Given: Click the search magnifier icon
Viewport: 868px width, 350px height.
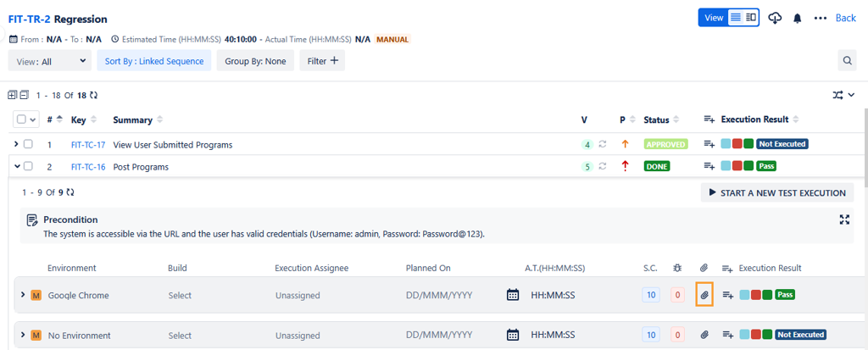Looking at the screenshot, I should point(847,61).
